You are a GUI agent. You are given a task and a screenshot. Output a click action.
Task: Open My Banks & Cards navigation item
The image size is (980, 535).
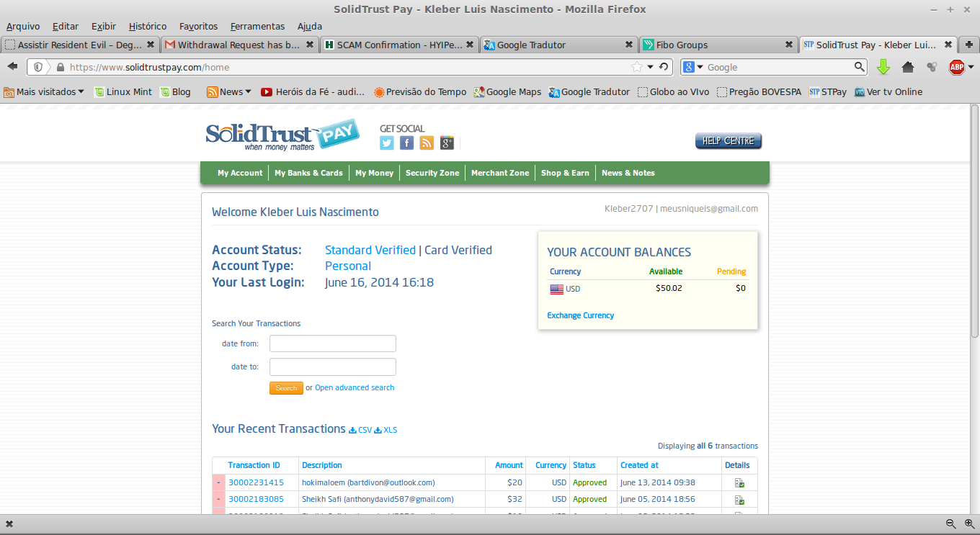(x=308, y=173)
